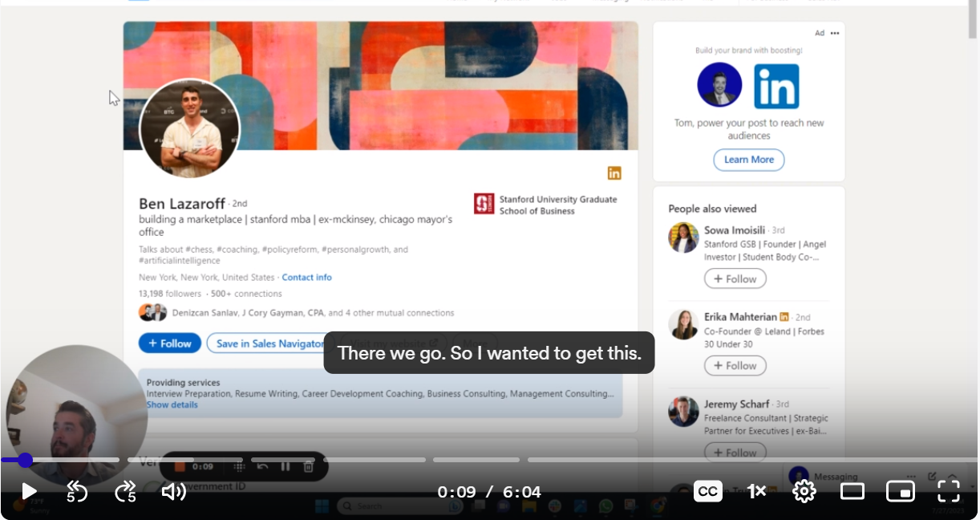Enter fullscreen mode
The image size is (980, 520).
[x=949, y=491]
